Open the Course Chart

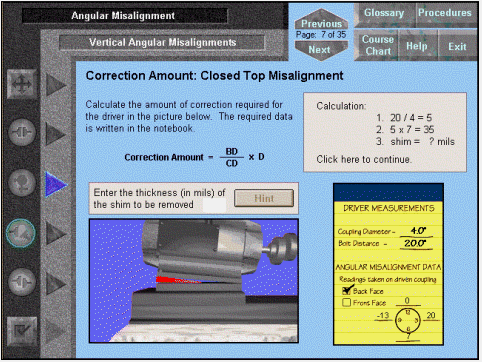[x=377, y=45]
